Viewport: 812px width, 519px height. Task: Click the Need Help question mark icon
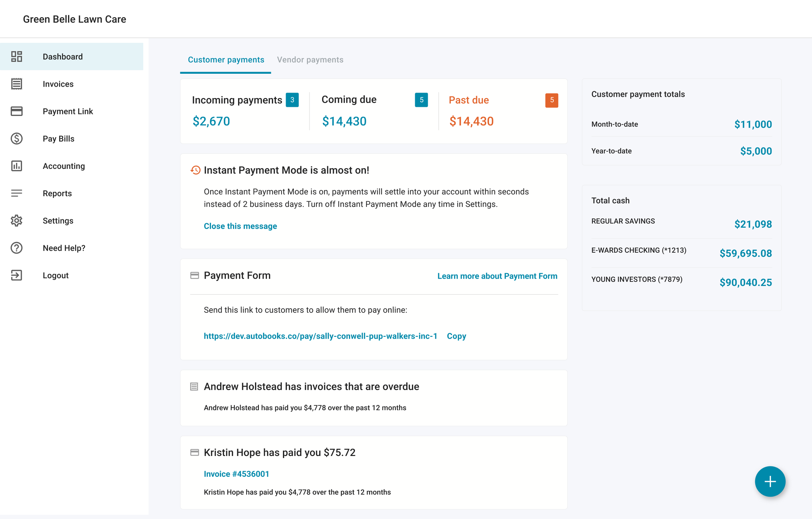click(x=17, y=247)
